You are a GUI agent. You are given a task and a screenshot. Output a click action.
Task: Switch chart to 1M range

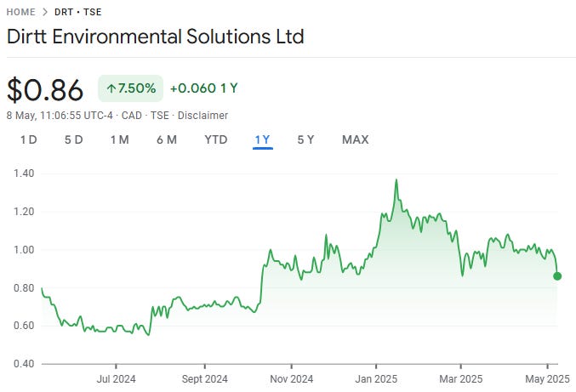[120, 139]
